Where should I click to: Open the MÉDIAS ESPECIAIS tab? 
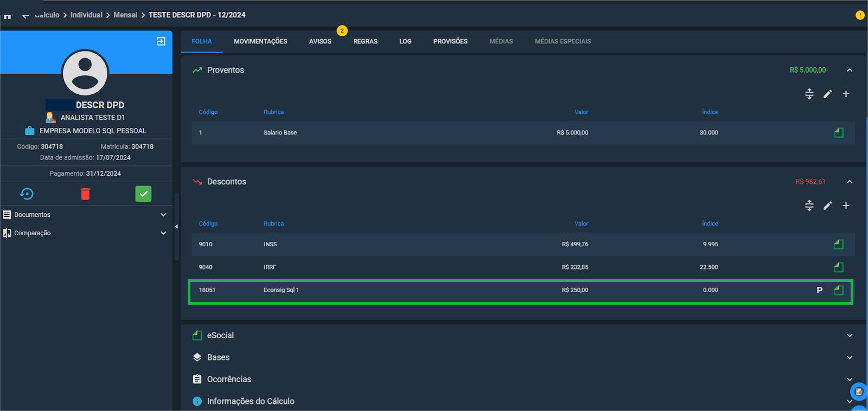click(563, 41)
